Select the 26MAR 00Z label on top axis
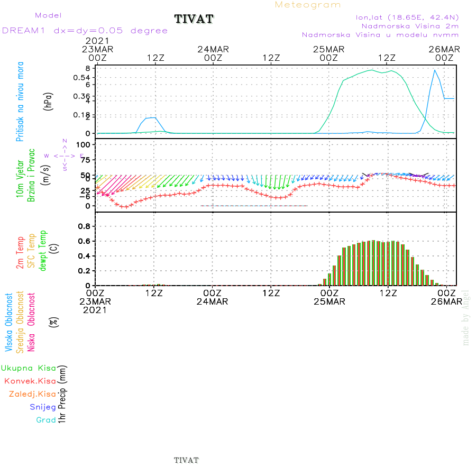Screen dimensions: 476x476 pos(444,53)
